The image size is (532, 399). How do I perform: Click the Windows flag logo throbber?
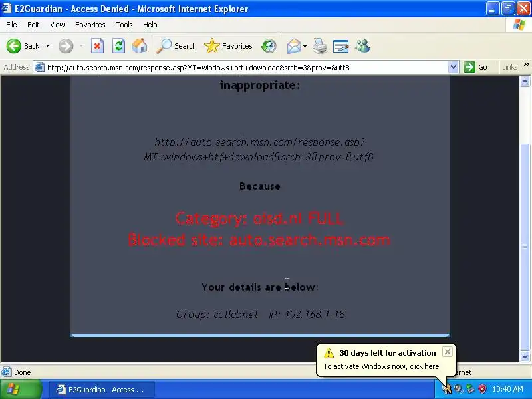pos(519,25)
